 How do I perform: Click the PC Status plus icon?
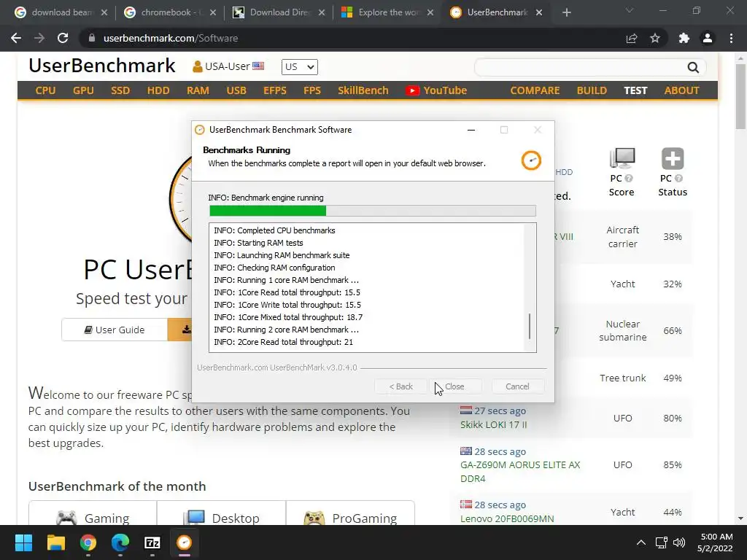tap(673, 158)
